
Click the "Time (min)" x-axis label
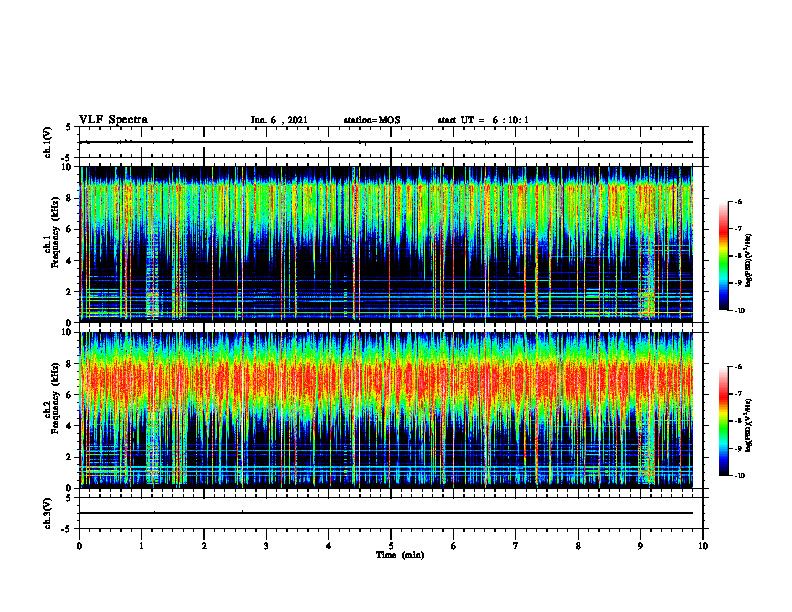pyautogui.click(x=400, y=555)
